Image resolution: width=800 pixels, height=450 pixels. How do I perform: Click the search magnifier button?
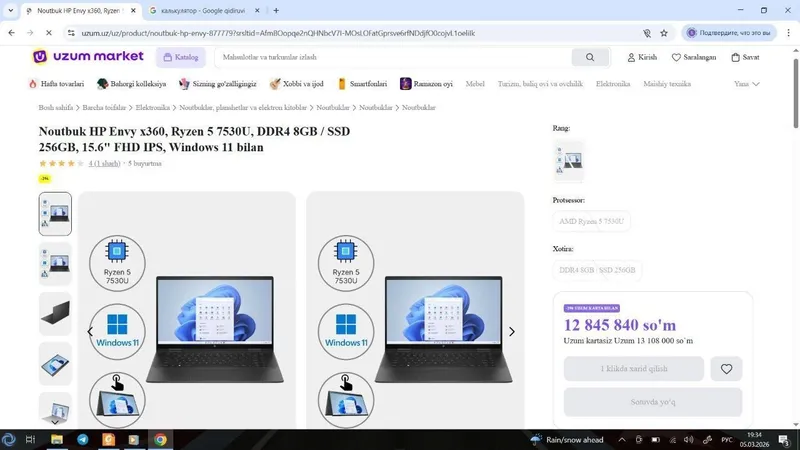coord(590,57)
